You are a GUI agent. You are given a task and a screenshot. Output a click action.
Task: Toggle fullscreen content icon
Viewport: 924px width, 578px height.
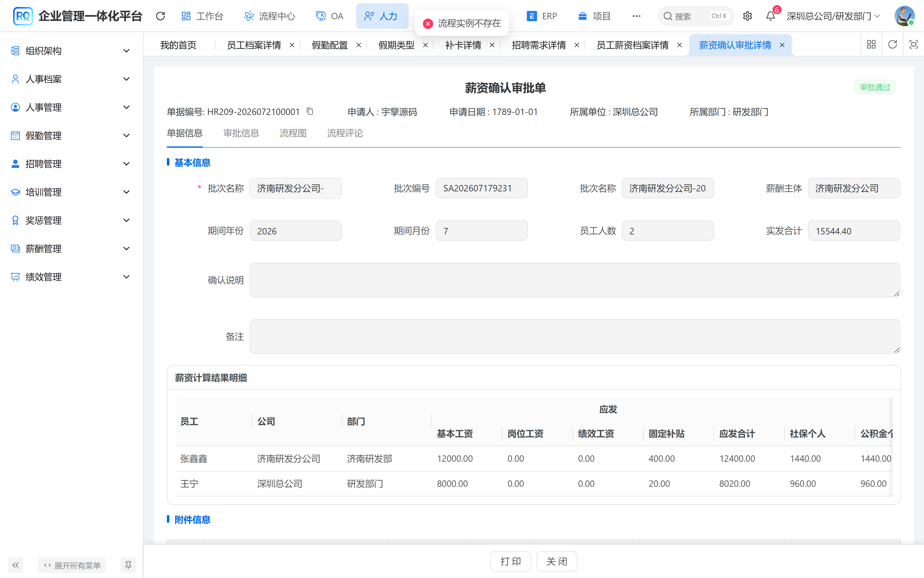point(913,45)
